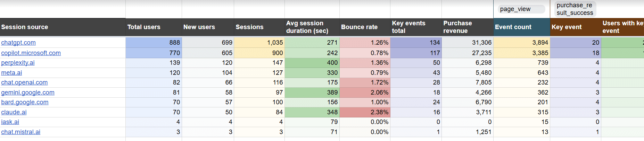Select chatgpt.com new users cell 699

208,43
